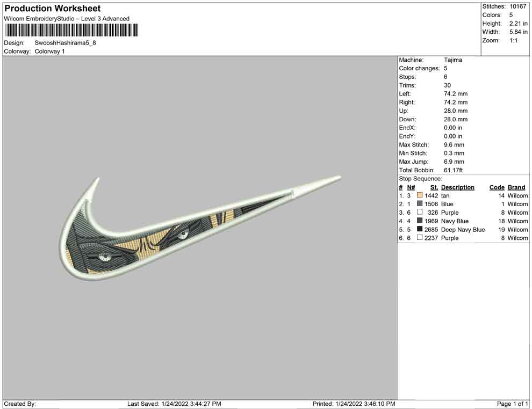Click the 'N#' column header
Screen dimensions: 532x409
point(411,187)
